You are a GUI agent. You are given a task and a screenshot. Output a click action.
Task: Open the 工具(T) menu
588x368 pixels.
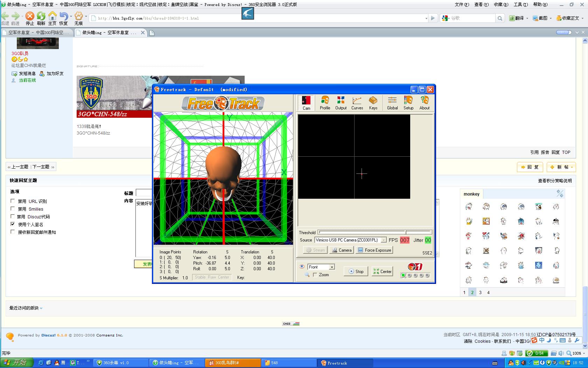click(x=520, y=5)
